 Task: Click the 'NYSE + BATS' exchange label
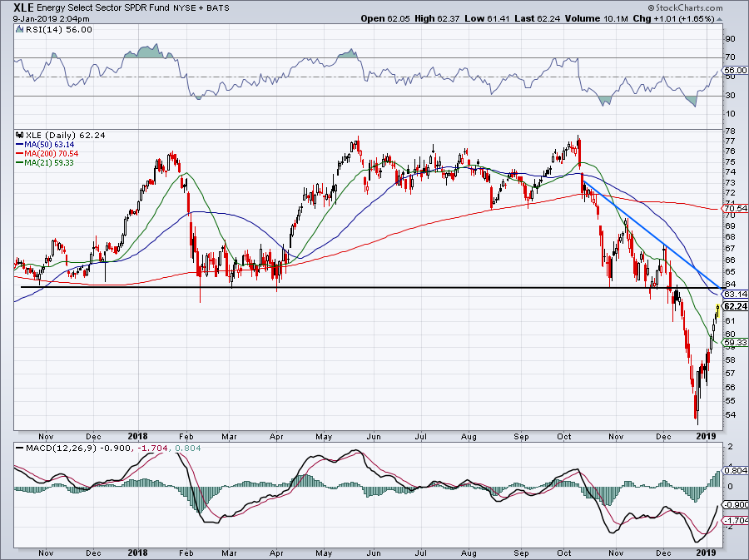201,8
